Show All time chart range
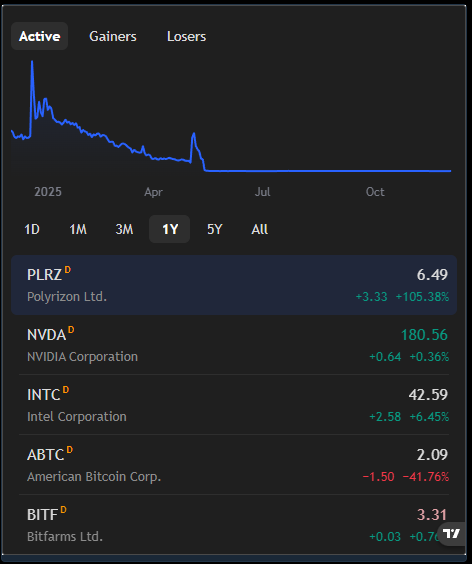472x564 pixels. coord(259,229)
